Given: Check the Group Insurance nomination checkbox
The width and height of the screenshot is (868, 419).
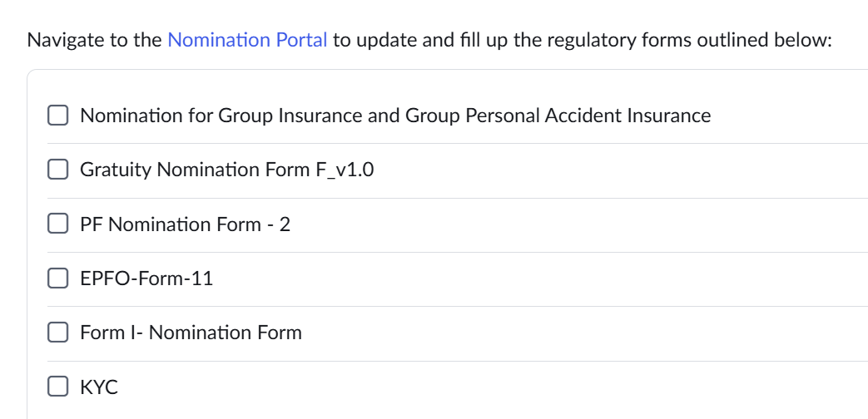Looking at the screenshot, I should tap(57, 116).
